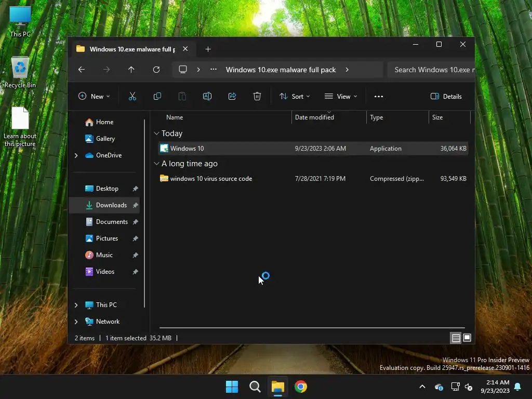Image resolution: width=532 pixels, height=399 pixels.
Task: Unpin Desktop from Quick access
Action: [x=136, y=188]
